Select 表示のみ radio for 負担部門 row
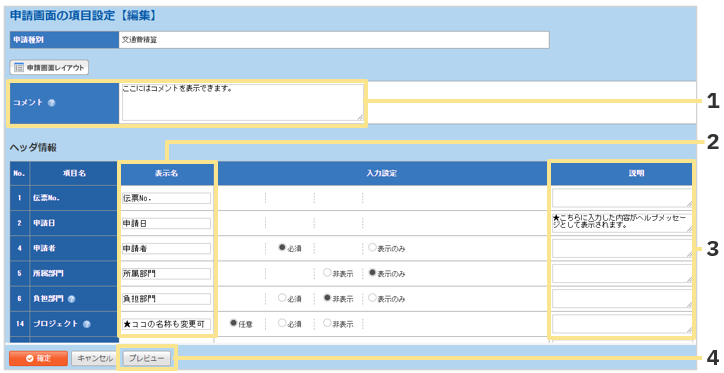724x373 pixels. coord(372,298)
